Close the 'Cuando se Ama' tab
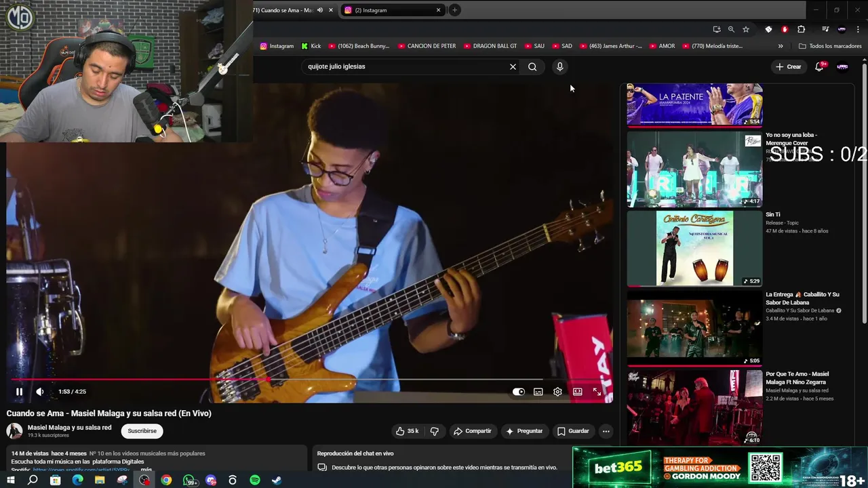The height and width of the screenshot is (488, 868). click(x=331, y=10)
